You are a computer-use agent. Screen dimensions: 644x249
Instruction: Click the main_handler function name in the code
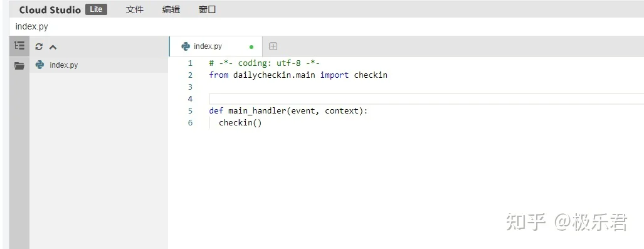click(x=257, y=111)
